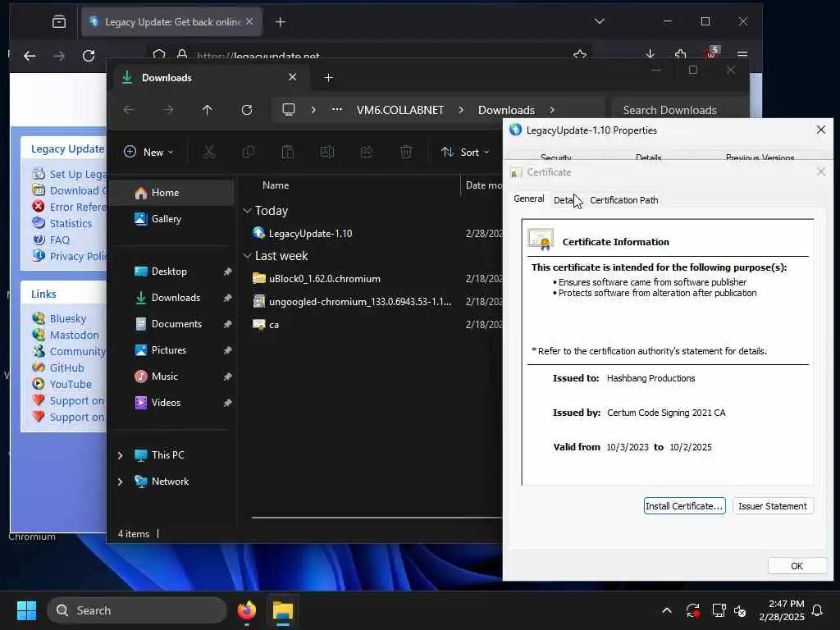Open Firefox extensions puzzle icon
Image resolution: width=840 pixels, height=630 pixels.
680,54
